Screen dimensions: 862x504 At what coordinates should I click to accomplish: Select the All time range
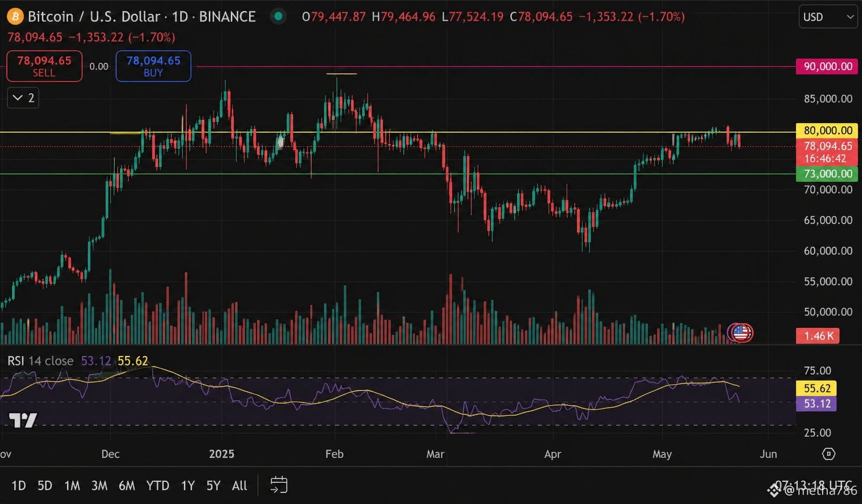pyautogui.click(x=239, y=486)
